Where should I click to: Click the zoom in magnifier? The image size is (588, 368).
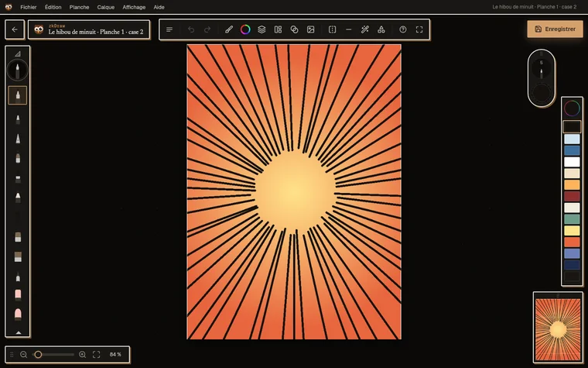[83, 355]
